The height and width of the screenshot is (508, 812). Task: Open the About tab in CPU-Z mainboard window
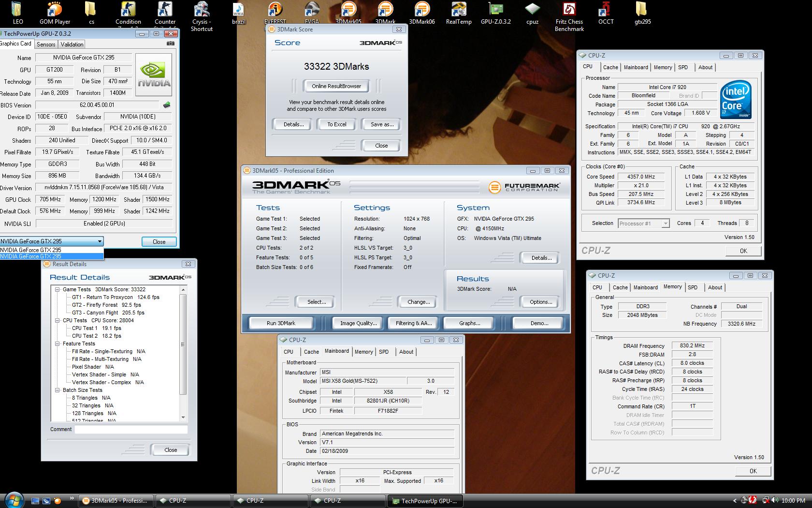tap(406, 352)
